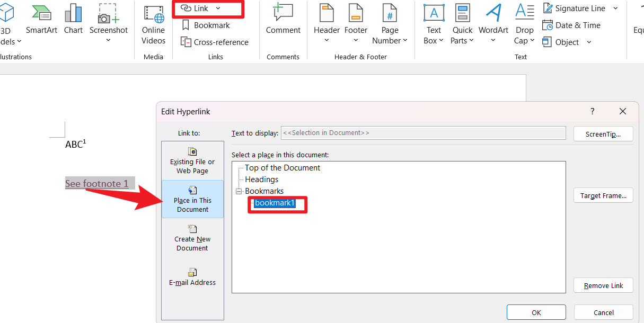This screenshot has width=644, height=323.
Task: Select Create New Document option
Action: pos(192,238)
